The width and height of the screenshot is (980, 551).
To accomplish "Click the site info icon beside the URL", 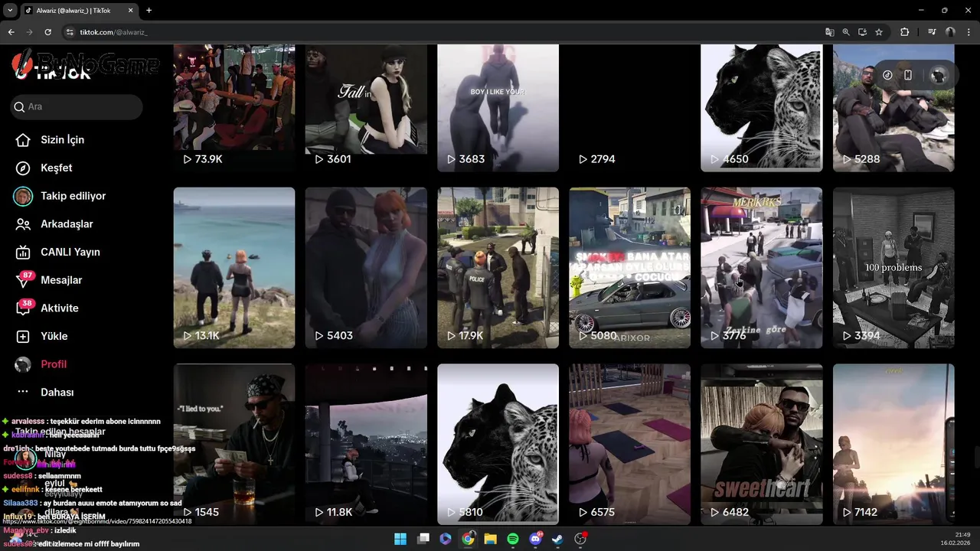I will [x=70, y=32].
